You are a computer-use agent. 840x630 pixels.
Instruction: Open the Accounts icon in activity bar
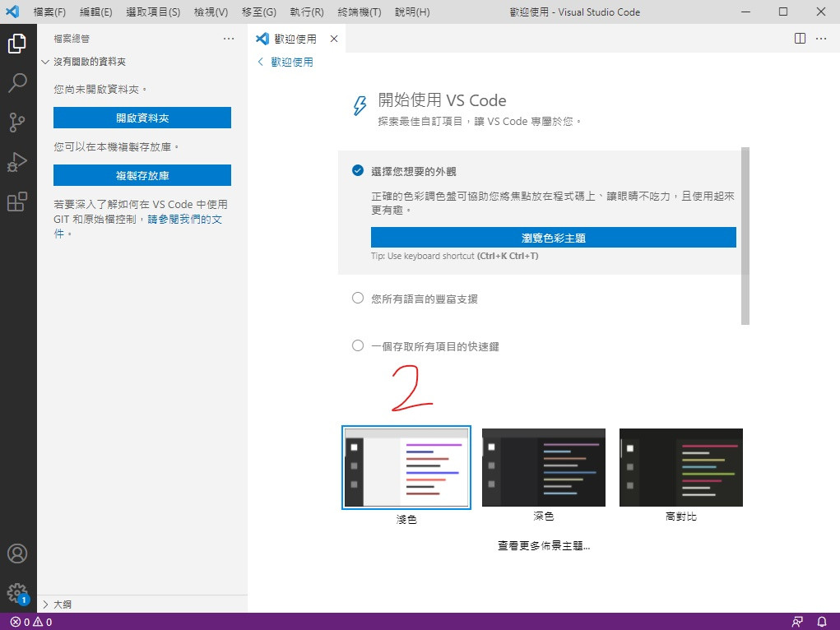17,554
